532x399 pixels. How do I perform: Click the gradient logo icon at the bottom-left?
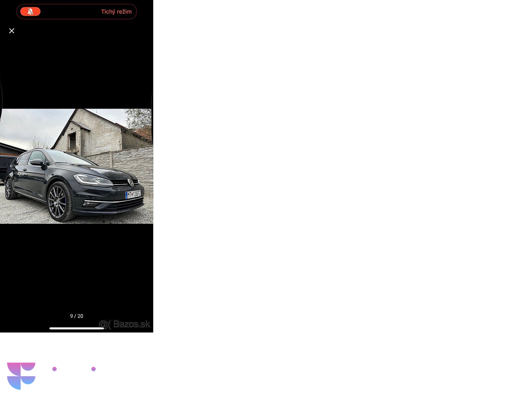click(21, 376)
